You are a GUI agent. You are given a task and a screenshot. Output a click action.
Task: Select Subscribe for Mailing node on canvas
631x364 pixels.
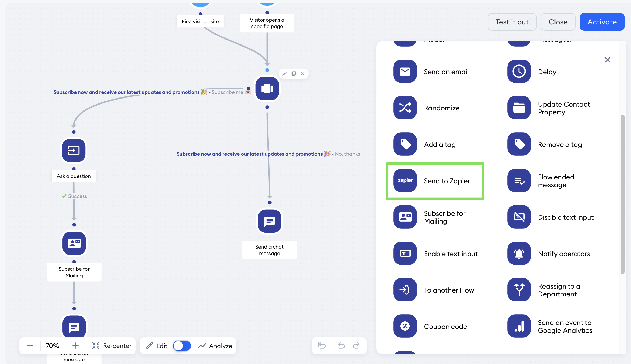74,243
